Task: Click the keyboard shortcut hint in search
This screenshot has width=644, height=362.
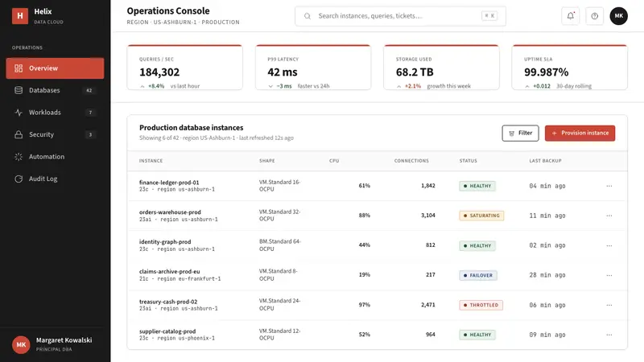Action: tap(489, 16)
